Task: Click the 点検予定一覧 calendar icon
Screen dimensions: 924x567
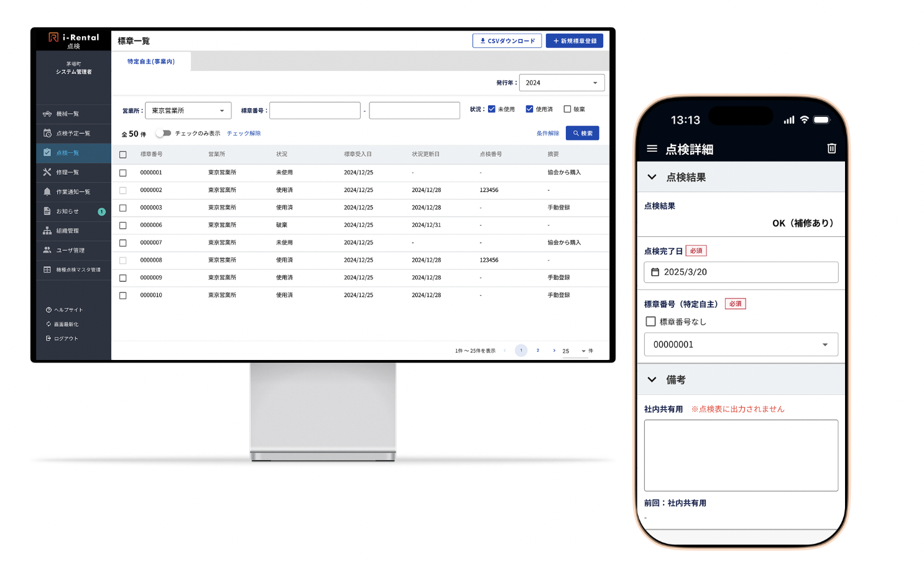Action: [x=47, y=133]
